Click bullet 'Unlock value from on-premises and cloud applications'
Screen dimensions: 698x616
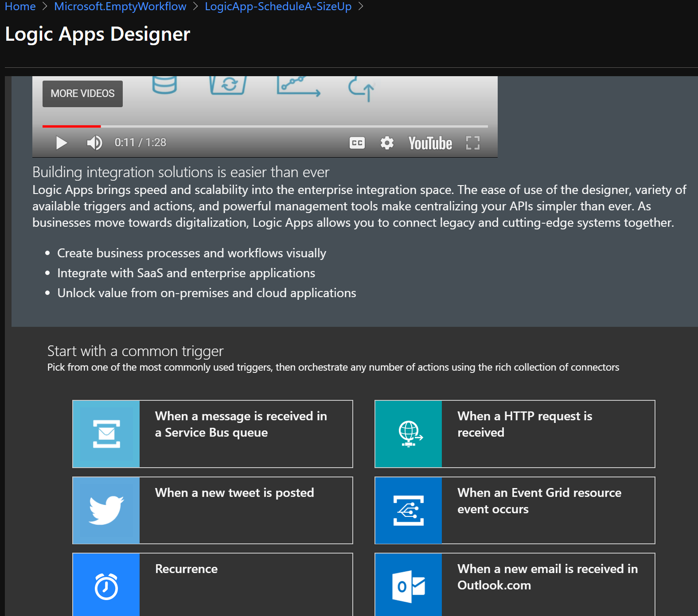click(207, 293)
